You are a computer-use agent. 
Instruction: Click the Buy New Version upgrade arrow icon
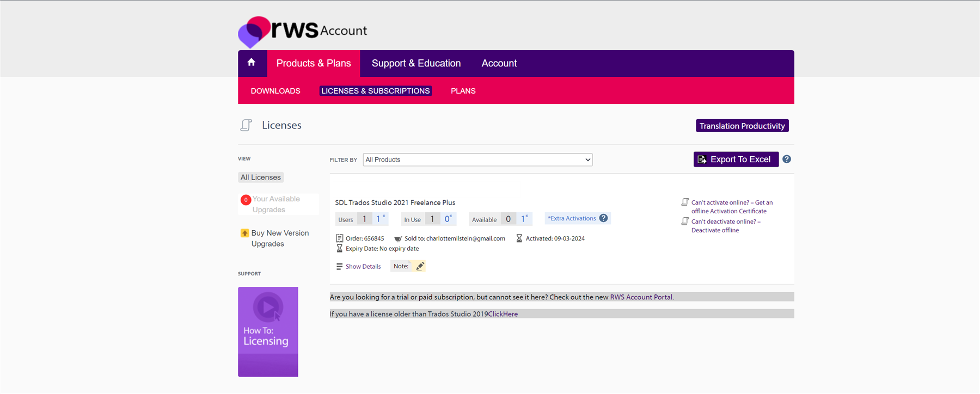[245, 233]
